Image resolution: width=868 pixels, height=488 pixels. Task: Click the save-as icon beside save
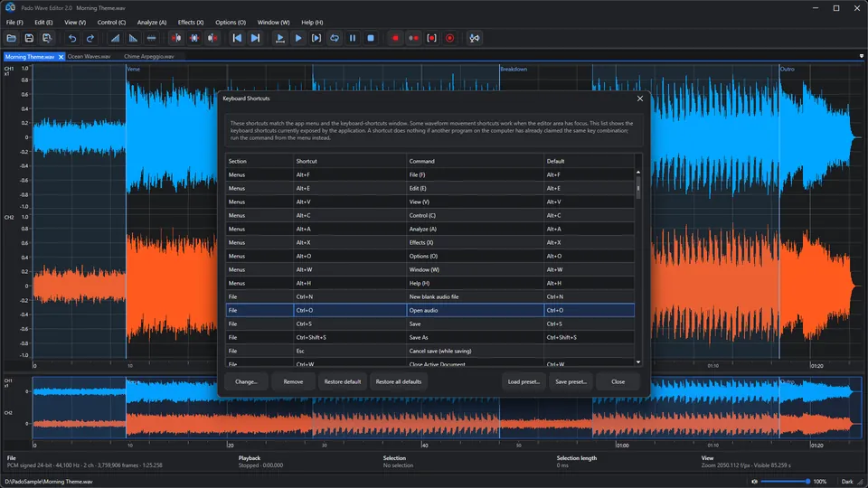click(x=47, y=38)
